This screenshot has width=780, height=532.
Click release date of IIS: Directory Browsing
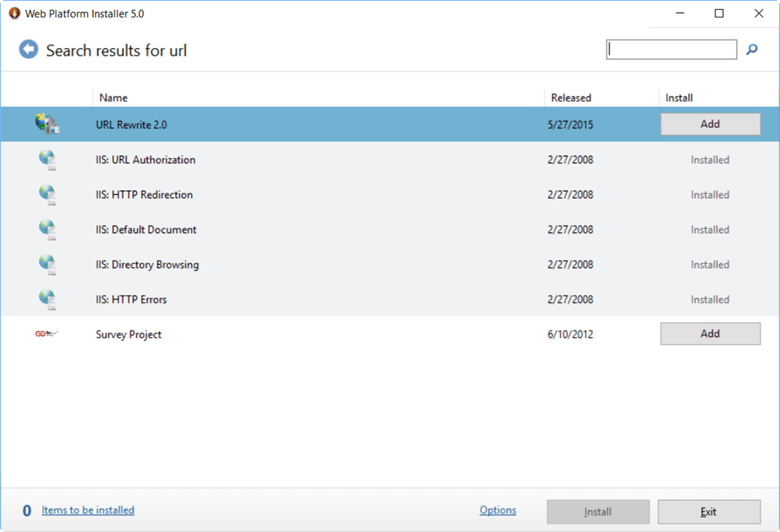[x=571, y=265]
